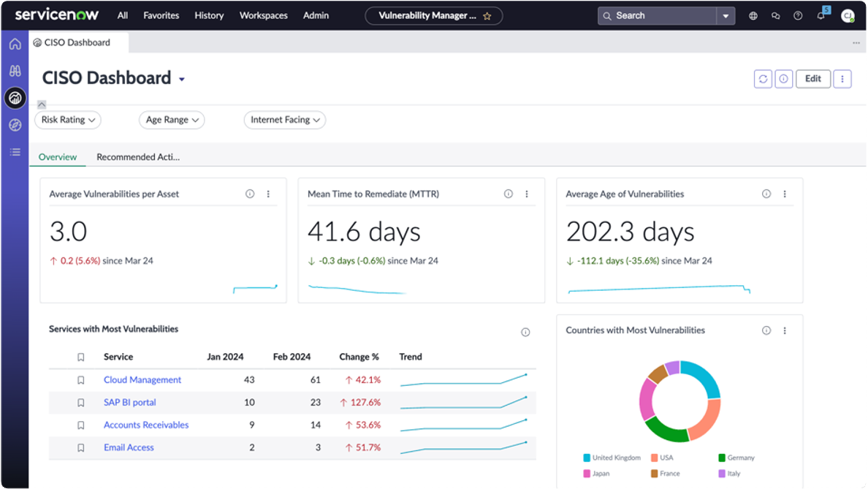
Task: Switch to the Recommended Actions tab
Action: click(x=138, y=157)
